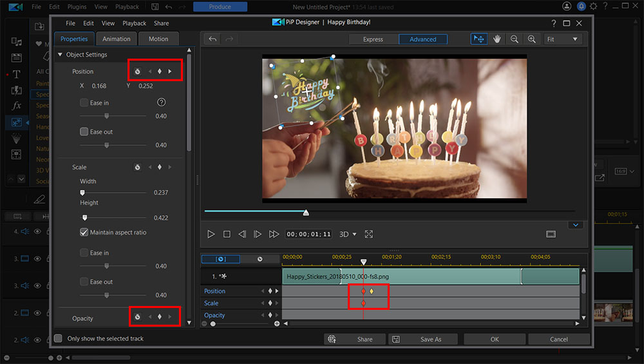The height and width of the screenshot is (364, 644).
Task: Click the yellow Position keyframe on timeline
Action: (372, 291)
